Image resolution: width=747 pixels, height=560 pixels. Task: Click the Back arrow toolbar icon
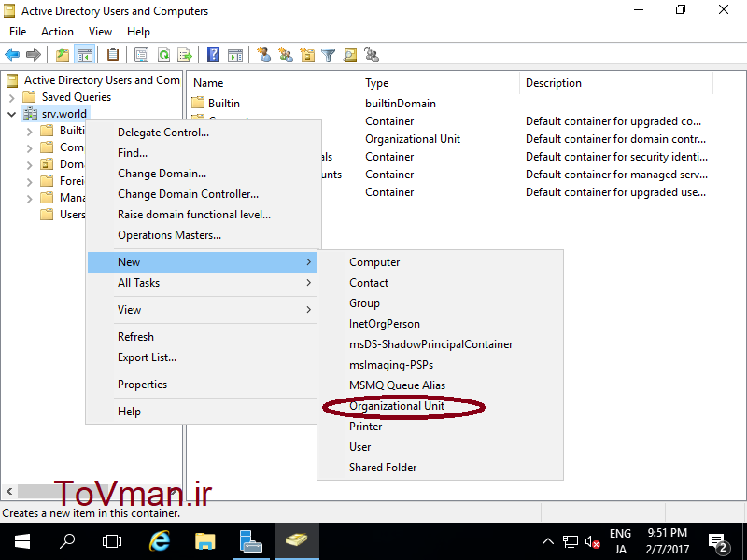[x=12, y=55]
